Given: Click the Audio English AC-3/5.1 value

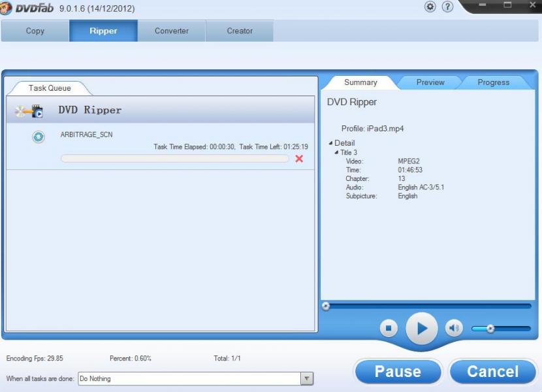Looking at the screenshot, I should pos(421,187).
